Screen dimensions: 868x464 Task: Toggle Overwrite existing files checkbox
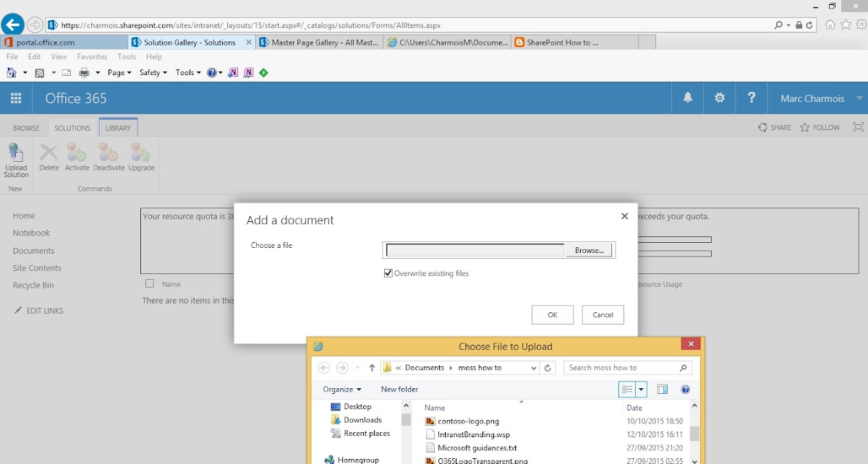click(388, 273)
